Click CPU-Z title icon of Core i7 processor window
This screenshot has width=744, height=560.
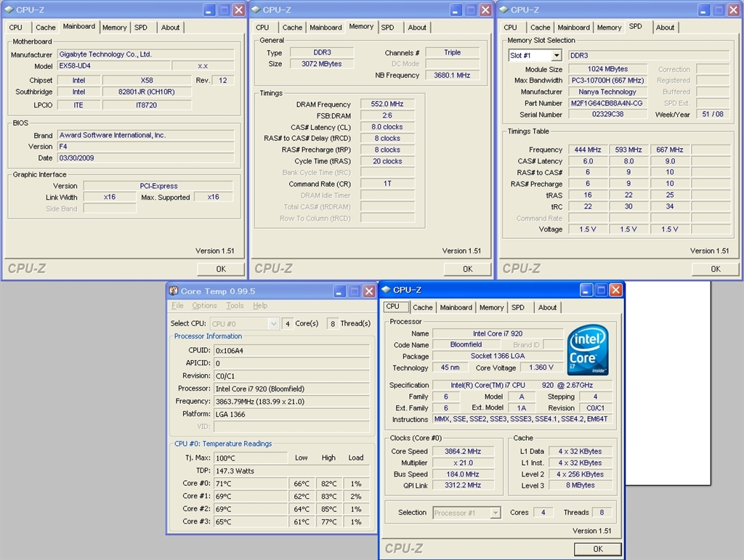386,290
